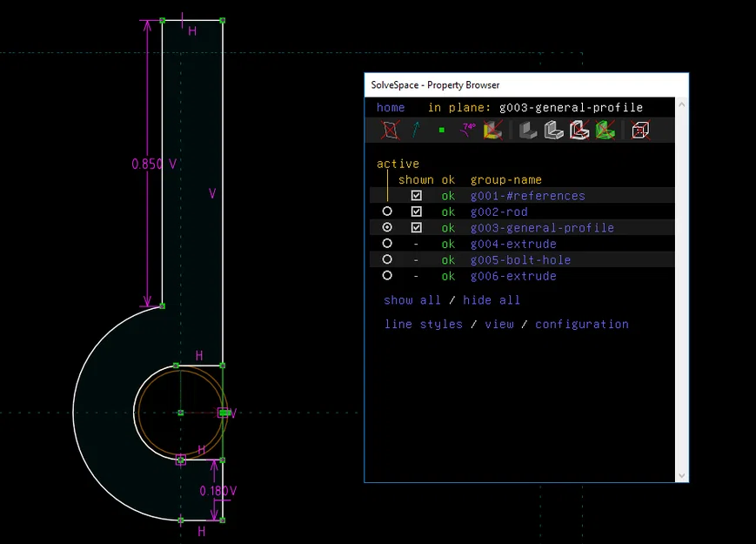Uncheck shown box for g002-rod
The width and height of the screenshot is (756, 544).
point(417,212)
